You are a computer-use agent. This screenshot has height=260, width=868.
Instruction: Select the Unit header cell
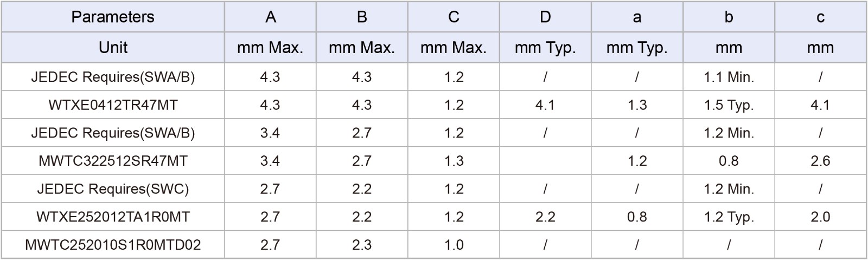tap(113, 48)
